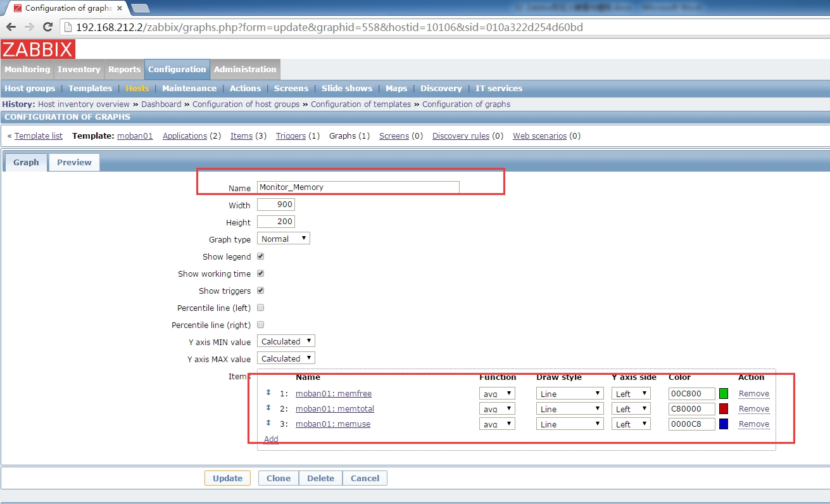Open the Configuration menu
This screenshot has height=504, width=830.
tap(177, 70)
